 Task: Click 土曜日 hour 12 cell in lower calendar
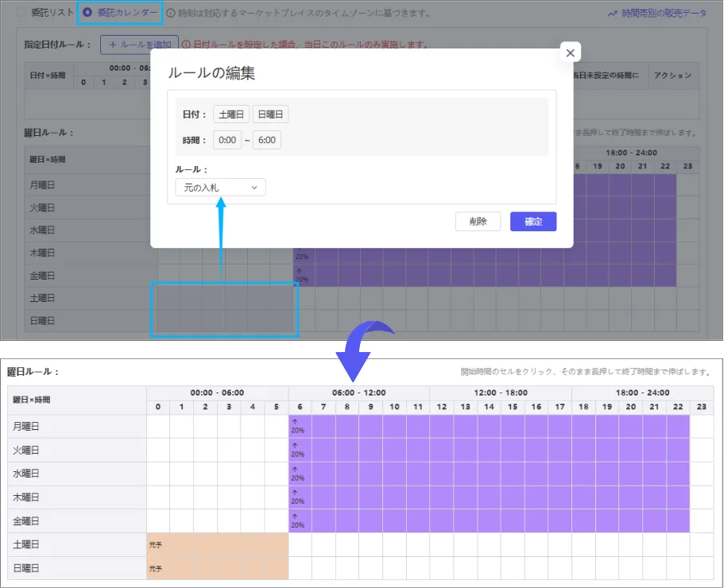[442, 544]
